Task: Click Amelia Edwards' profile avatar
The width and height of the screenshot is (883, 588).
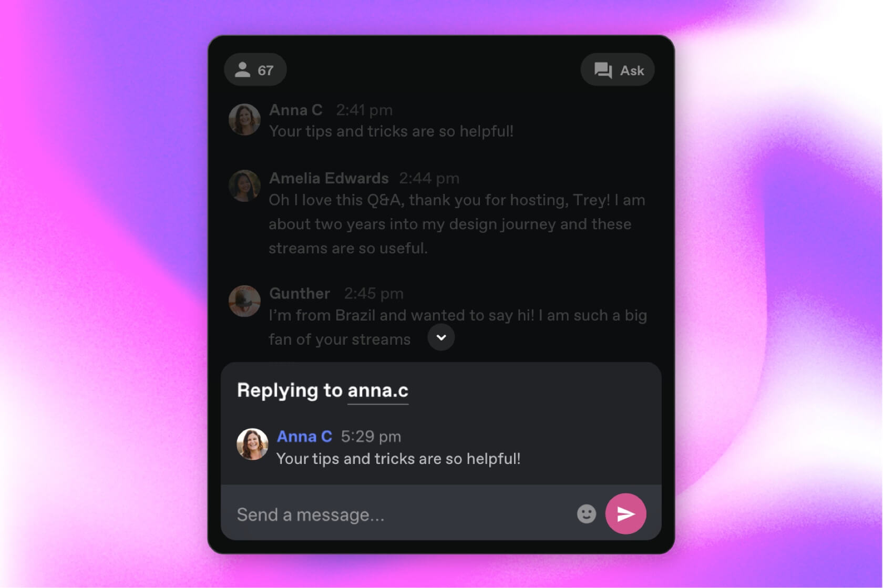Action: pos(244,185)
